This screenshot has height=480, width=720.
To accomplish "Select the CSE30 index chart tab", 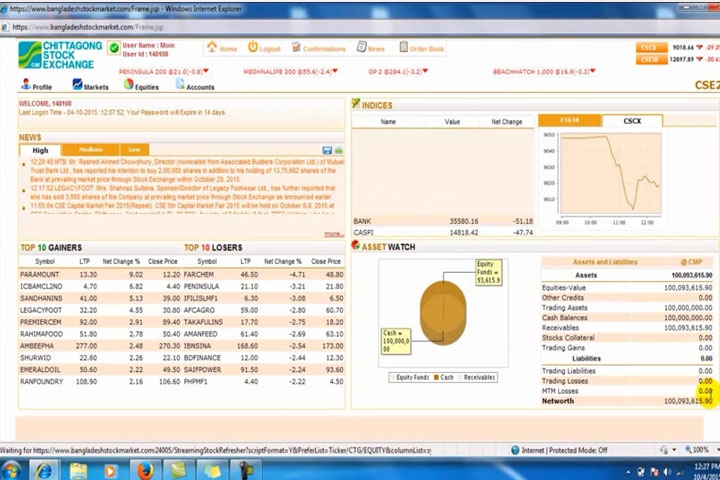I will (569, 121).
